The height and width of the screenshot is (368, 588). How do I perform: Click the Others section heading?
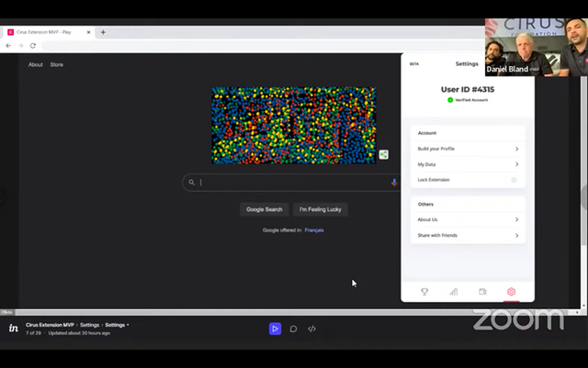coord(425,205)
